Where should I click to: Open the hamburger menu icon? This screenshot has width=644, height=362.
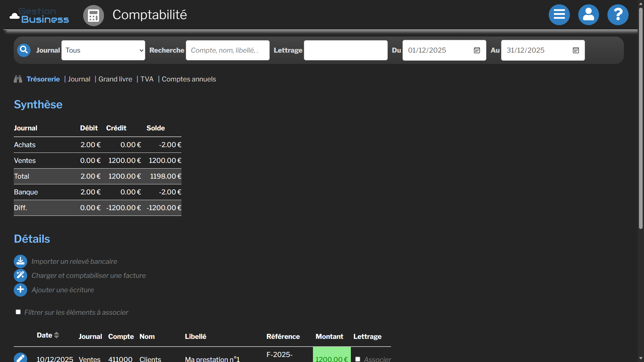[559, 15]
